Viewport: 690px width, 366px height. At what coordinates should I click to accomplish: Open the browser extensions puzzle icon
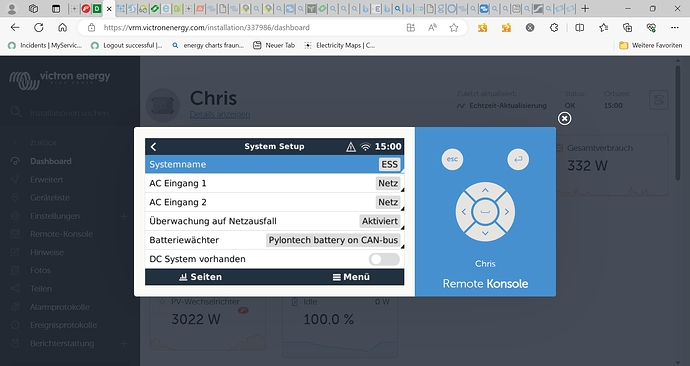[x=554, y=28]
